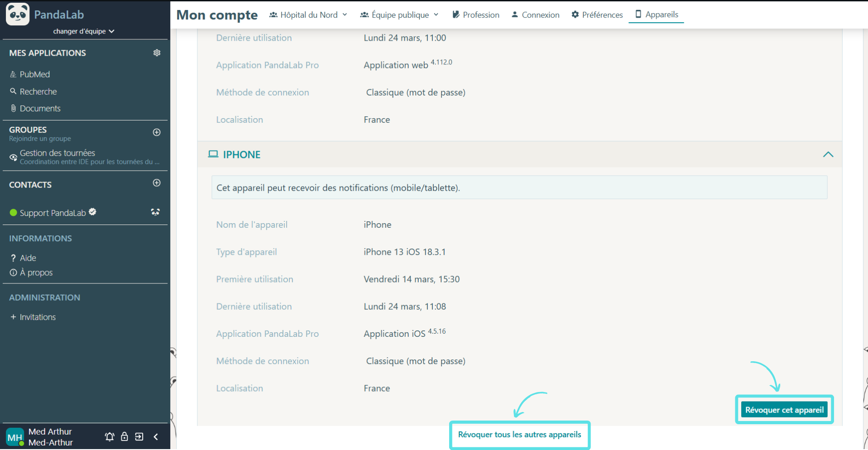Click the Préférences gear icon
Screen dimensions: 868x450
(x=575, y=14)
